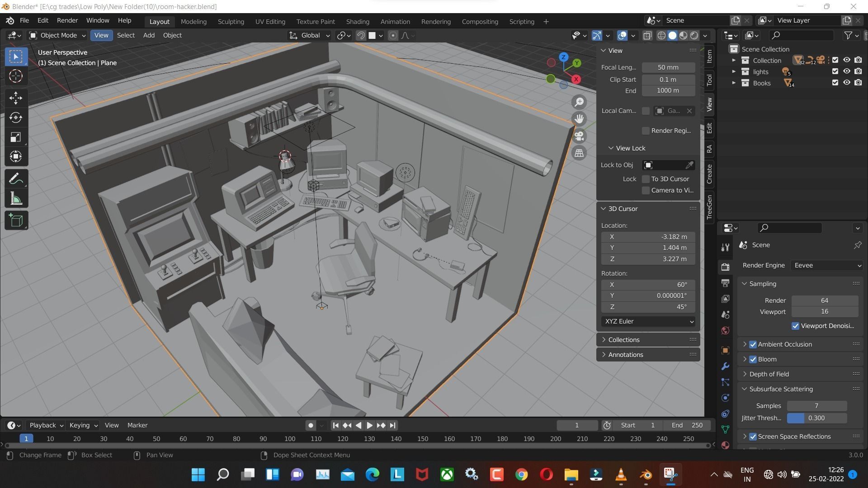
Task: Click the Render samples 64 field
Action: point(825,300)
